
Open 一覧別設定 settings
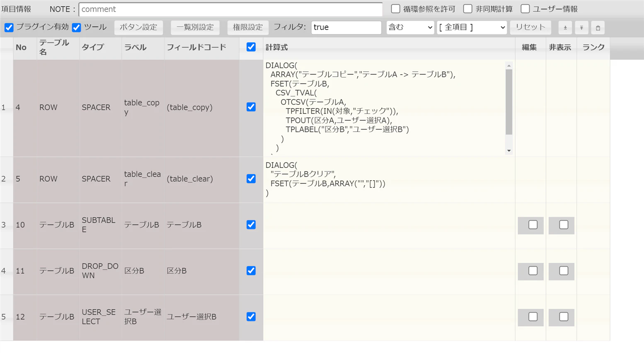click(195, 27)
